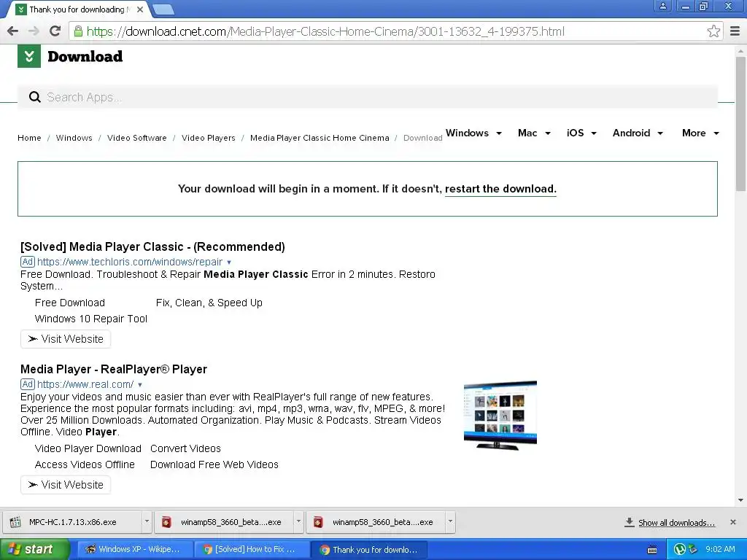Click 'Fix, Clean, & Speed Up' sitelink
747x560 pixels.
click(x=209, y=303)
